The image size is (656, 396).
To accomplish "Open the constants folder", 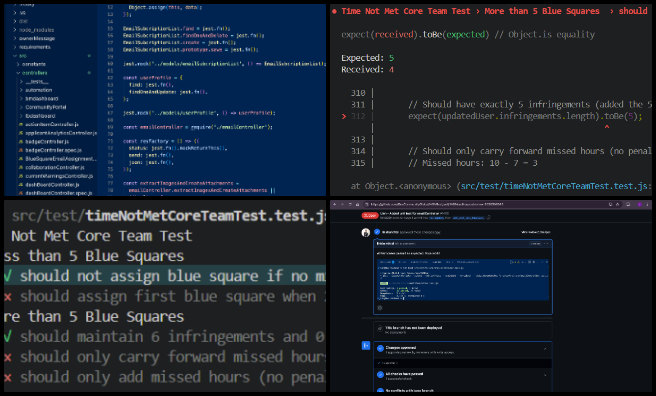I will click(x=34, y=64).
